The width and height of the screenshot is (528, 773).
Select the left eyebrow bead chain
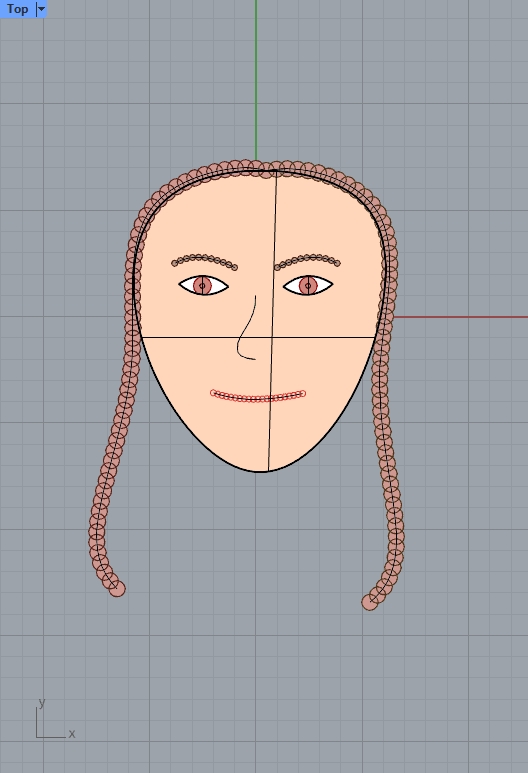[205, 261]
